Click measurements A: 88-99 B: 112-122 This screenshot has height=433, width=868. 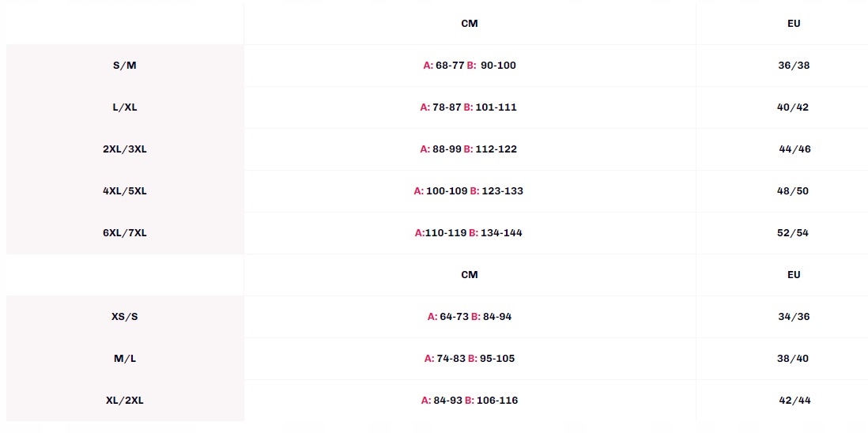469,149
